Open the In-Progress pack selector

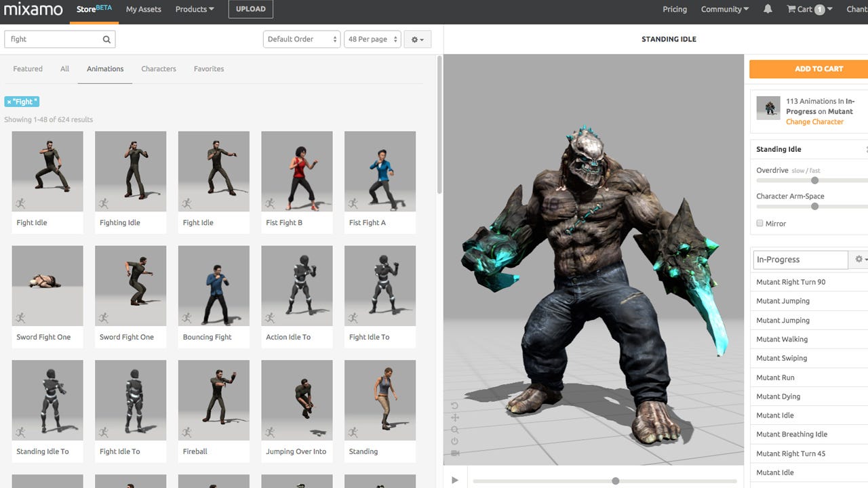[801, 260]
